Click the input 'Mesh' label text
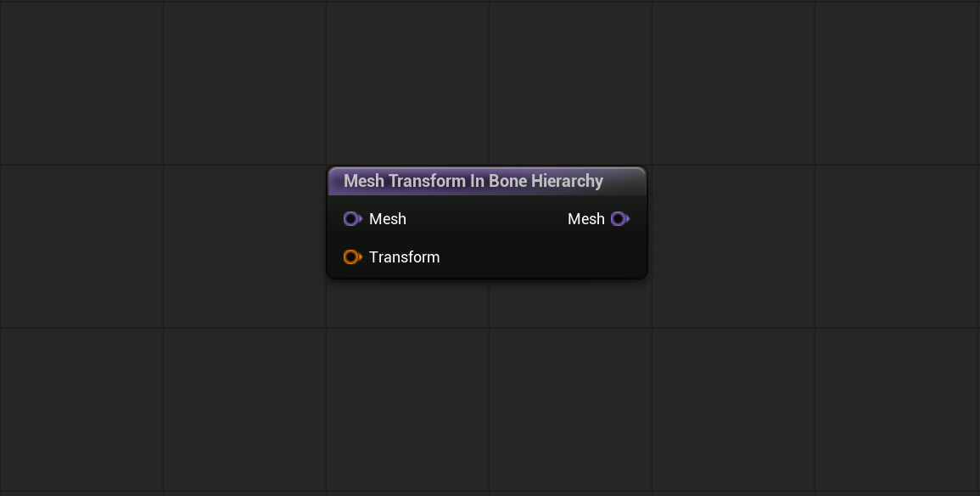 388,219
